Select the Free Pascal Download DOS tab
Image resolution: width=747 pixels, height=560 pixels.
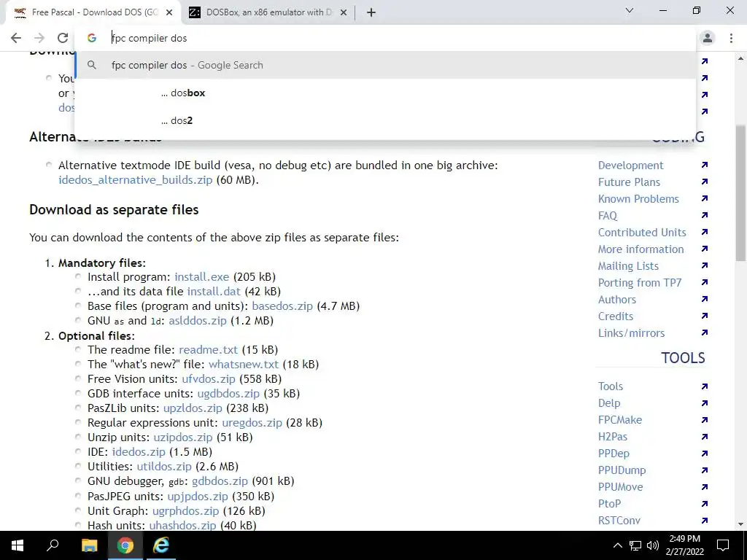click(x=93, y=13)
